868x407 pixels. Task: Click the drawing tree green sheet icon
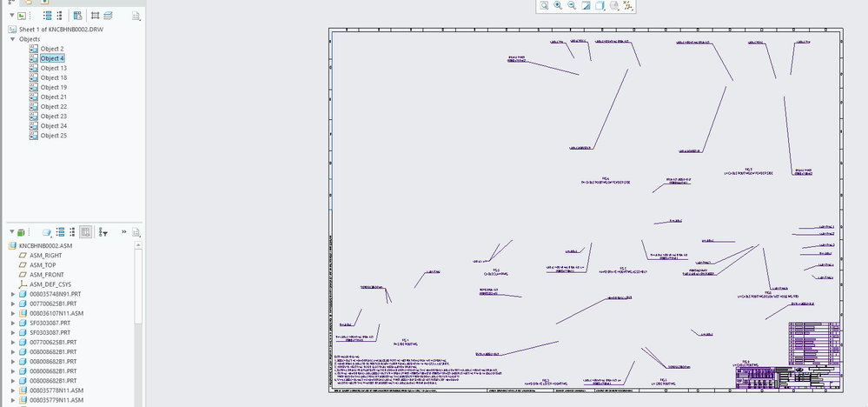[x=21, y=16]
